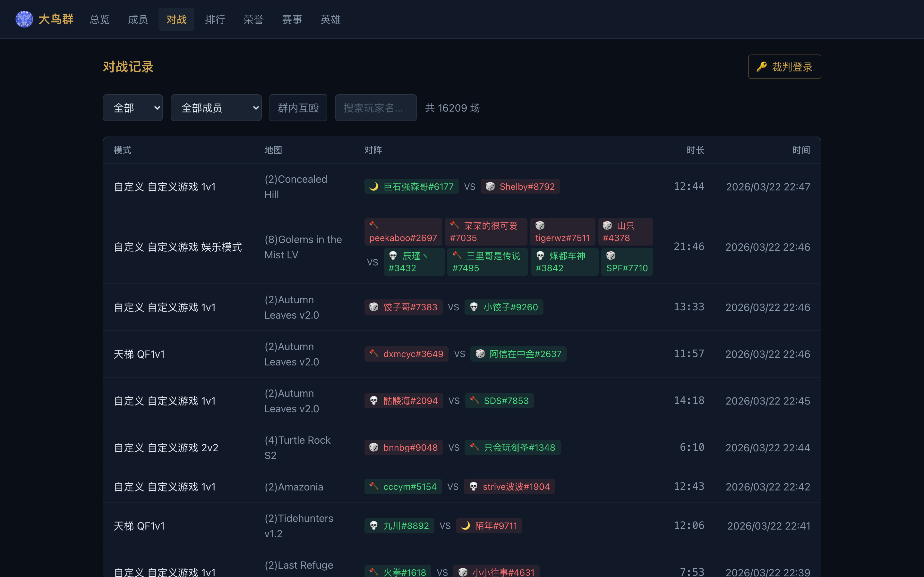Image resolution: width=924 pixels, height=577 pixels.
Task: Click the 裁判登录 button
Action: 785,67
